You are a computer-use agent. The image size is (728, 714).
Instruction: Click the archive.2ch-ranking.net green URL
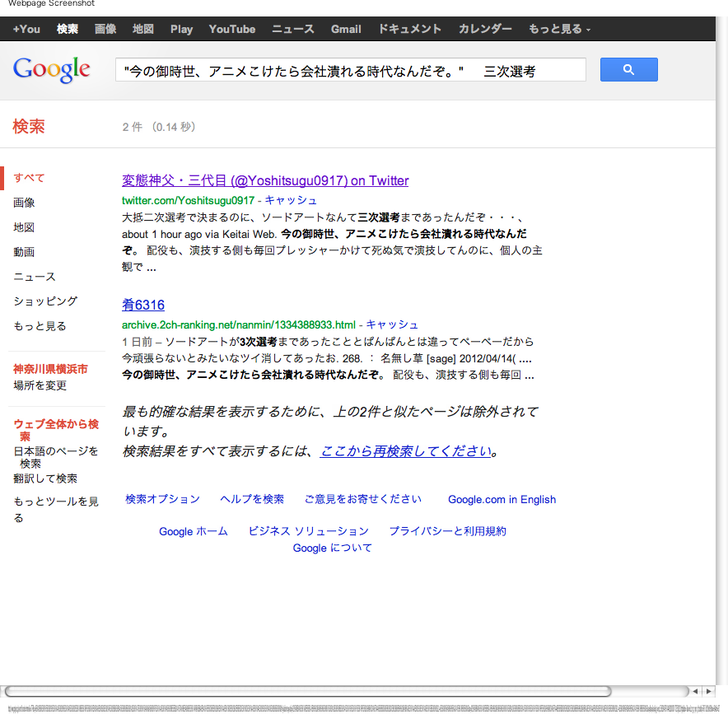(x=239, y=325)
